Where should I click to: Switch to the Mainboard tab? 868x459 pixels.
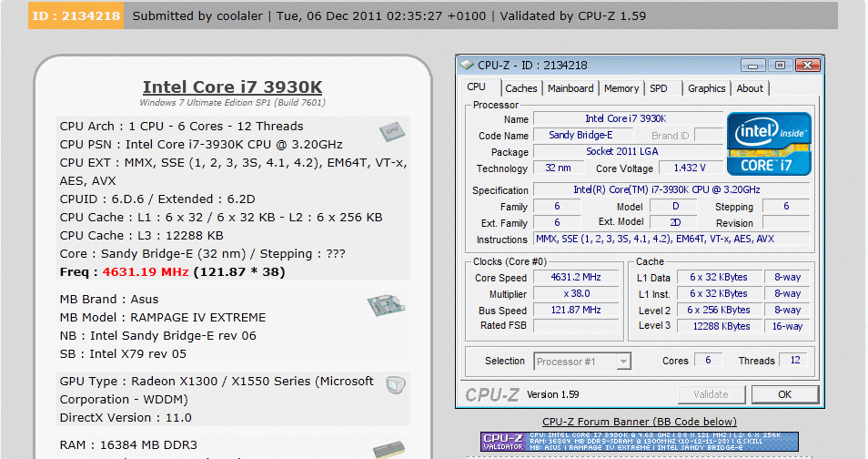[570, 88]
